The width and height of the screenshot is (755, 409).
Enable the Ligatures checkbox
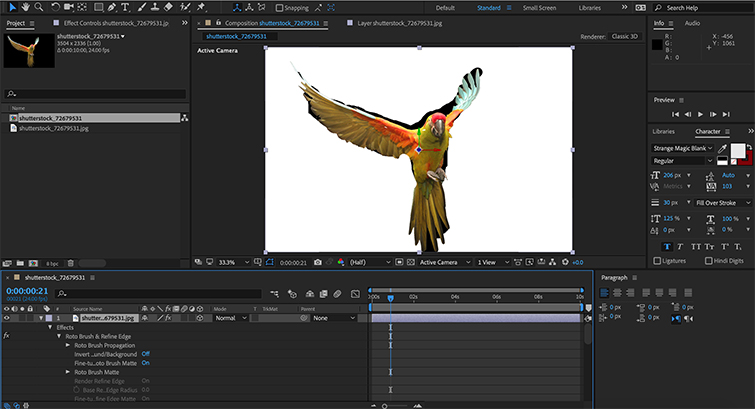[x=657, y=261]
